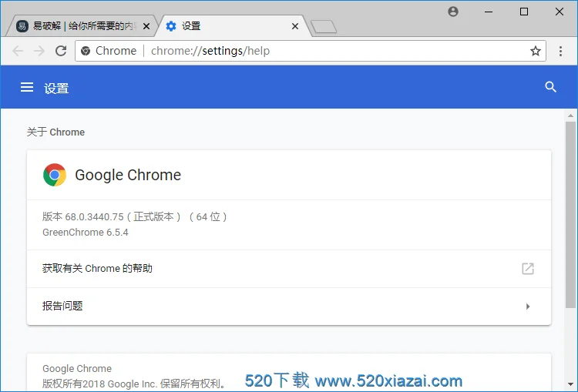
Task: Maximize the Chrome window
Action: coord(524,12)
